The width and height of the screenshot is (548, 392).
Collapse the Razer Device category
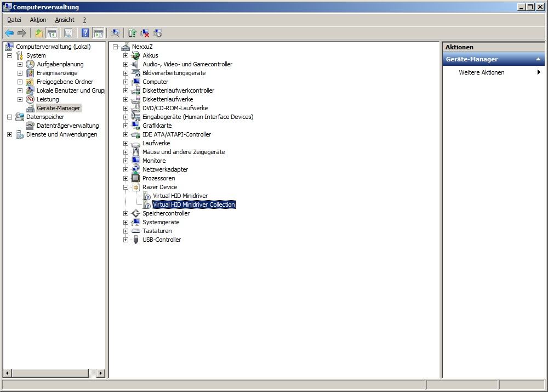(x=126, y=187)
